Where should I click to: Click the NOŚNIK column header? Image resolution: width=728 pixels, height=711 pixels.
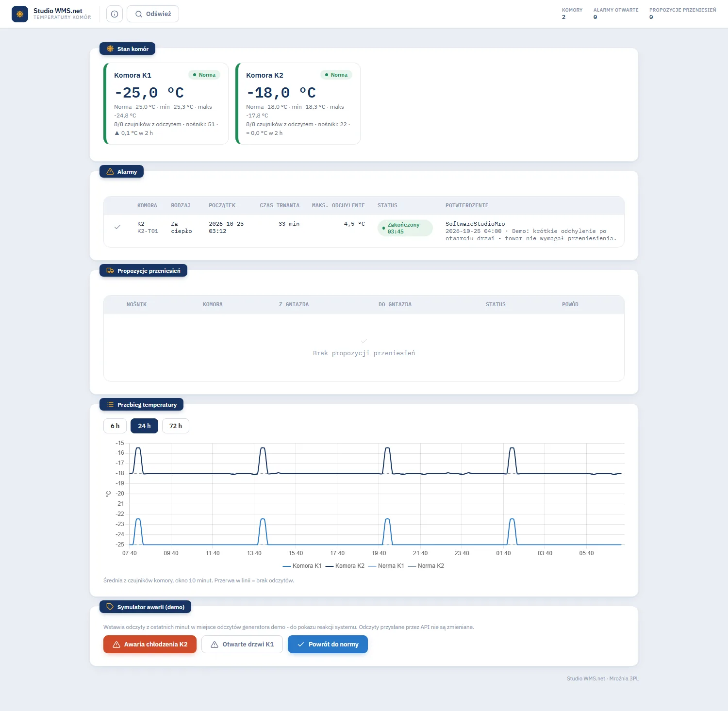136,304
